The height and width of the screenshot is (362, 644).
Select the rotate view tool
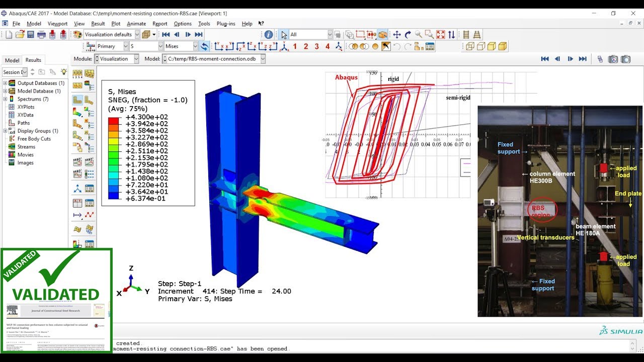[x=408, y=35]
